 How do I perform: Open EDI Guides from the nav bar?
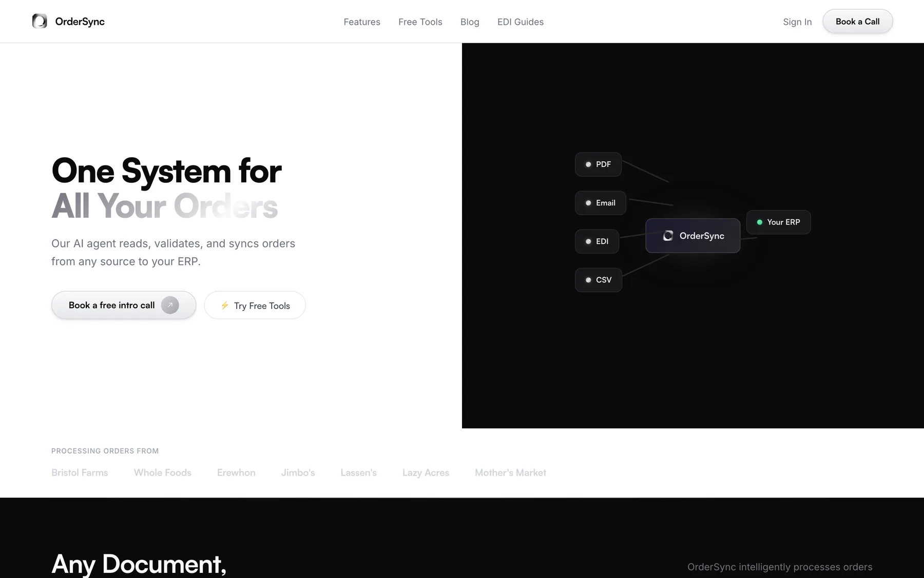tap(521, 22)
